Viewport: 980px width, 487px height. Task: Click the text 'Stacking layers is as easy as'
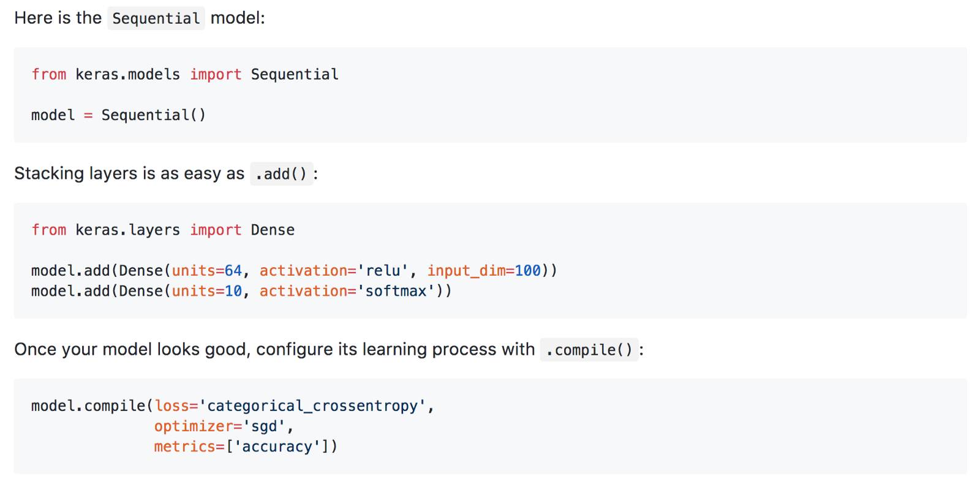tap(129, 174)
